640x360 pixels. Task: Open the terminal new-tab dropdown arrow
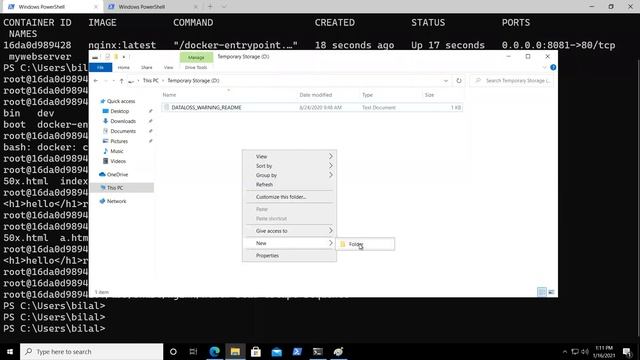click(224, 7)
